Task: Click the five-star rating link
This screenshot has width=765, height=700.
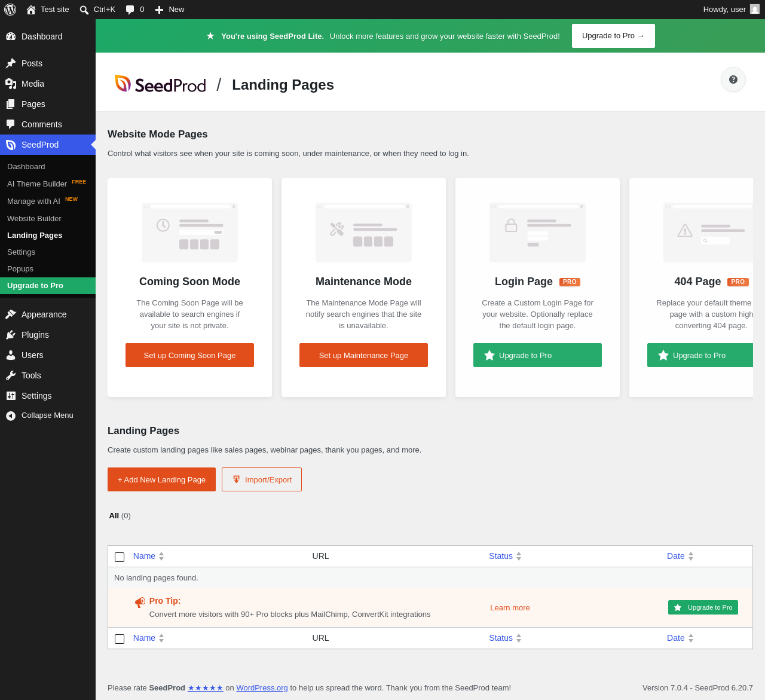Action: click(206, 687)
